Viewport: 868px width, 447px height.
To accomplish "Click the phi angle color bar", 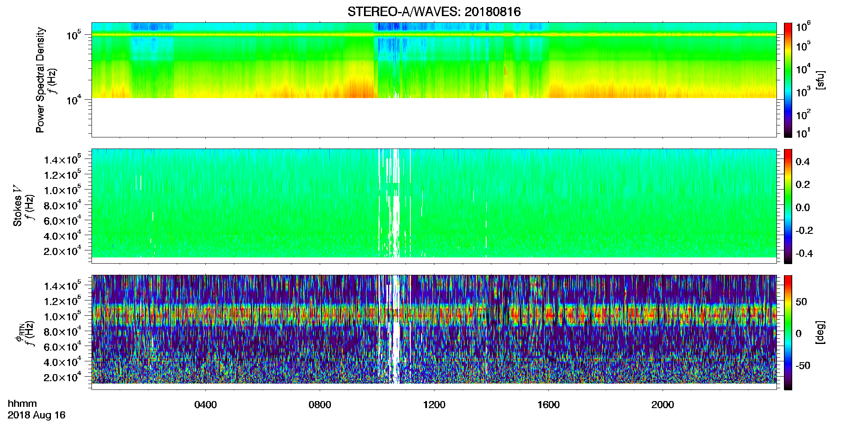I will point(788,332).
